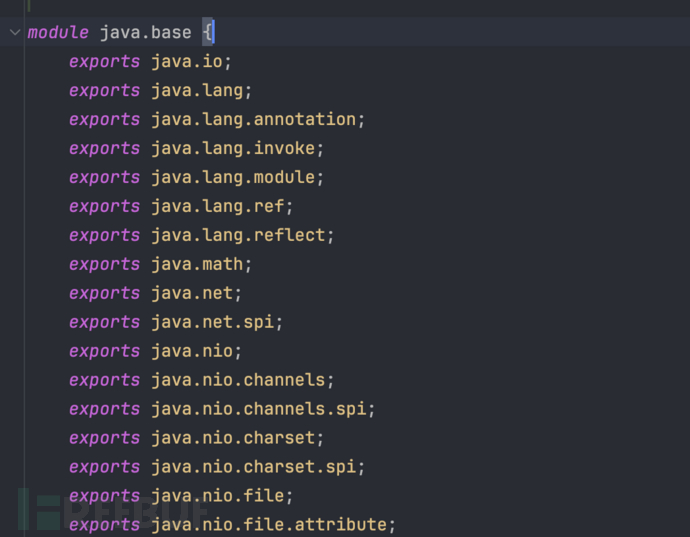
Task: Click 'exports' keyword before java.nio.file;
Action: click(x=105, y=497)
